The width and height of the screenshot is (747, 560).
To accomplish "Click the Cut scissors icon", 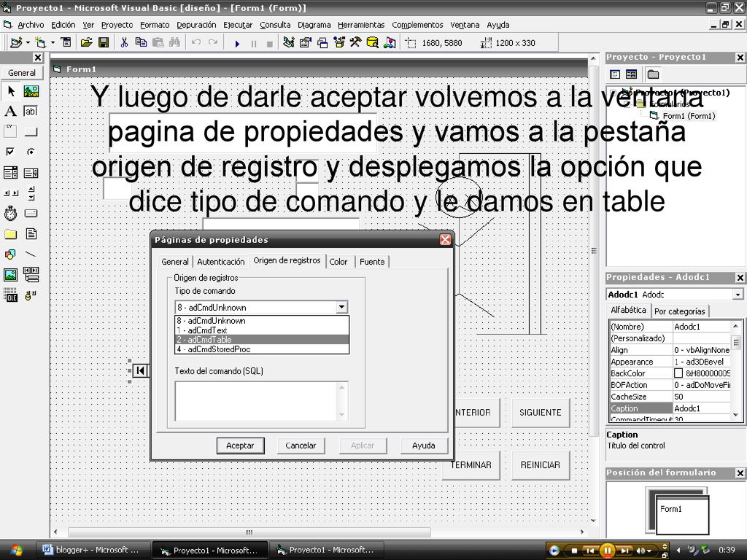I will pos(124,43).
